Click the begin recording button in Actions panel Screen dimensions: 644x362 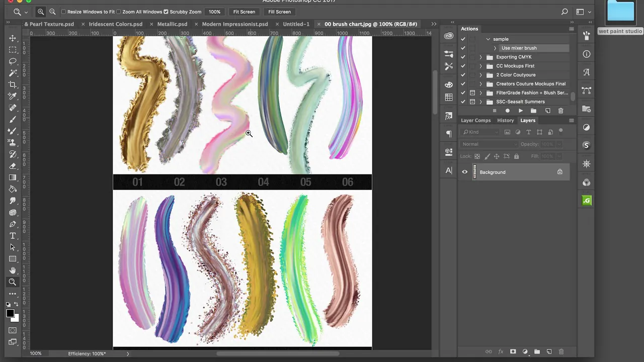pyautogui.click(x=507, y=111)
